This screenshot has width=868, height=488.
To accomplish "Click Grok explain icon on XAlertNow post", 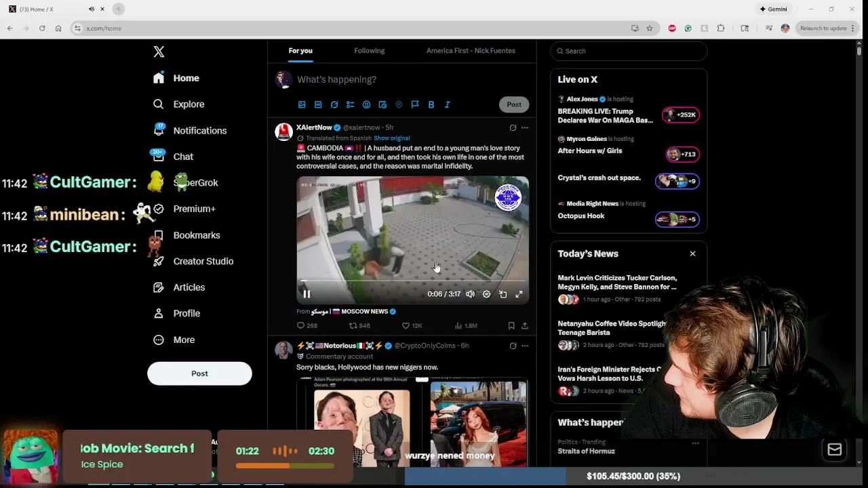I will [x=513, y=127].
